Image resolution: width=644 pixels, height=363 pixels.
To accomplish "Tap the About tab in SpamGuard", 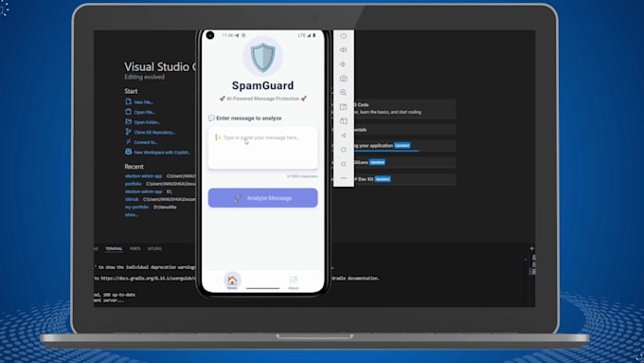I will [x=294, y=282].
